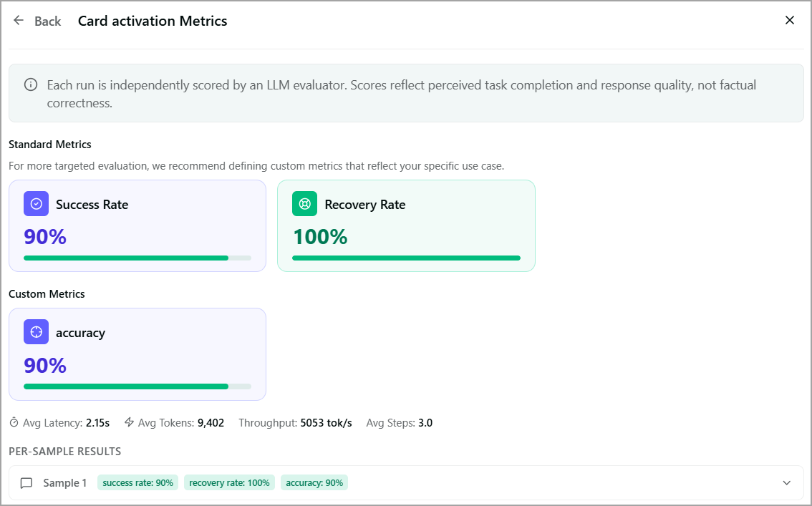The width and height of the screenshot is (812, 506).
Task: Click the Custom Metrics heading
Action: (x=47, y=294)
